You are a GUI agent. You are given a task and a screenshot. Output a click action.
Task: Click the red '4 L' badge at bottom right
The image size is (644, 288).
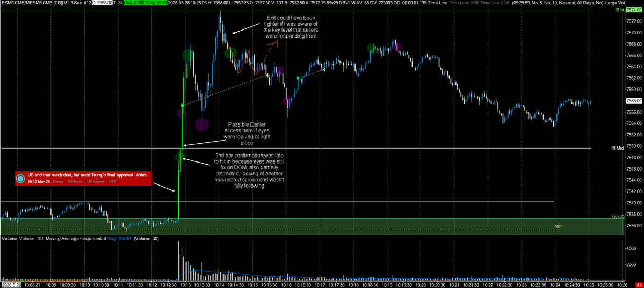(x=639, y=284)
